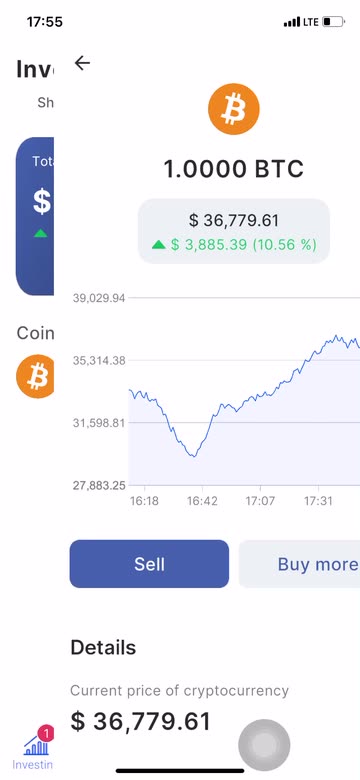The width and height of the screenshot is (360, 780).
Task: Select the 17:07 time label on chart
Action: 260,501
